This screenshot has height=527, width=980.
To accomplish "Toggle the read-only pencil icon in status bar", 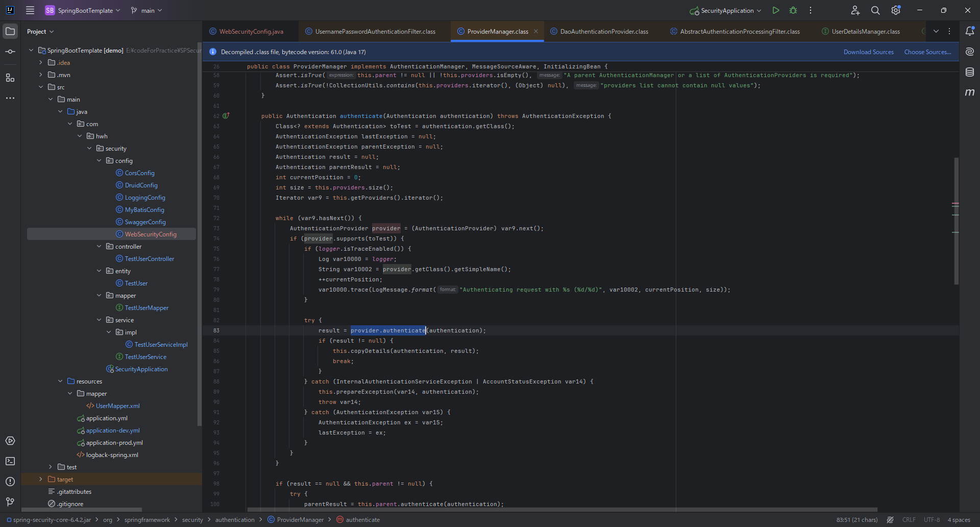I will point(890,520).
